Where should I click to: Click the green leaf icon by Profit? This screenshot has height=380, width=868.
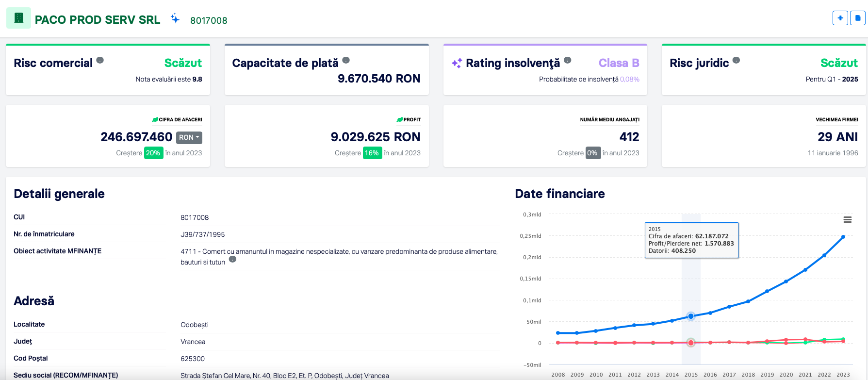coord(400,119)
